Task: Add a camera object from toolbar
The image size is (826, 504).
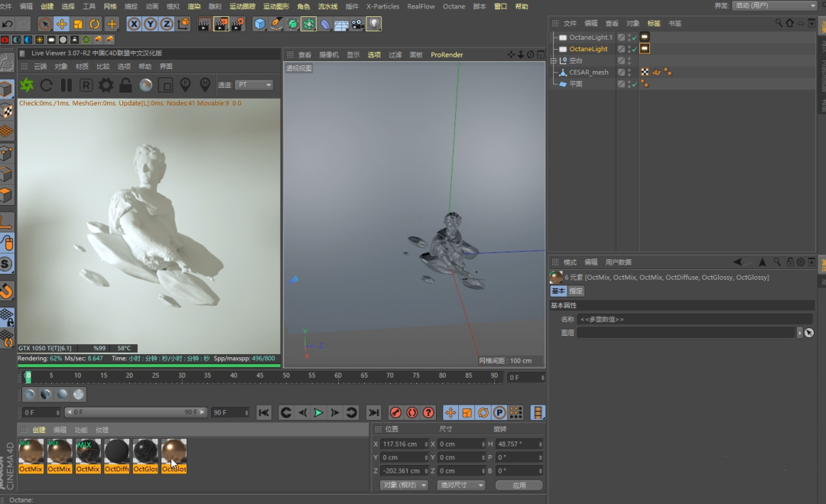Action: pyautogui.click(x=358, y=24)
